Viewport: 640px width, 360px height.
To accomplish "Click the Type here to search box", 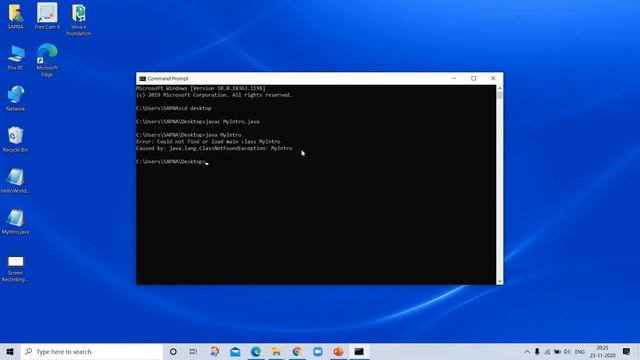I will [92, 351].
